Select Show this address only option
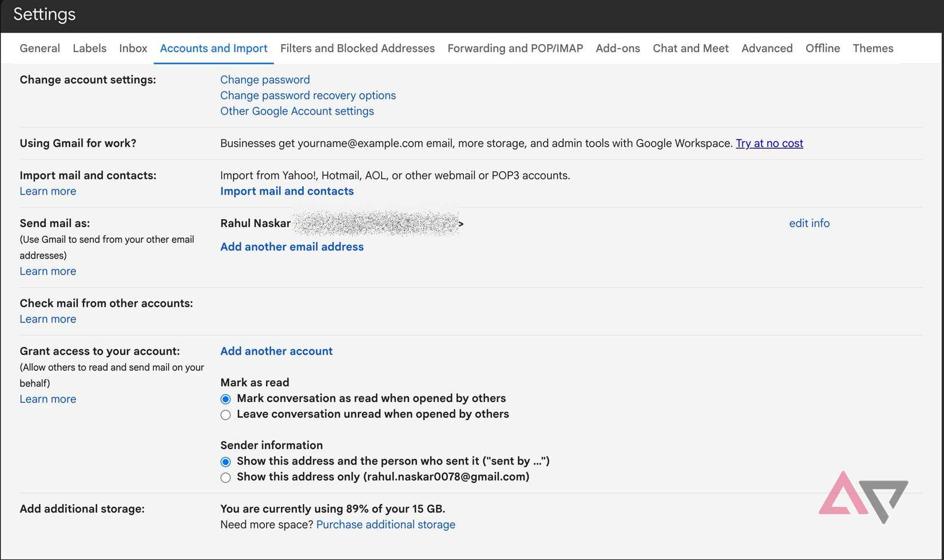This screenshot has width=944, height=560. click(x=225, y=478)
